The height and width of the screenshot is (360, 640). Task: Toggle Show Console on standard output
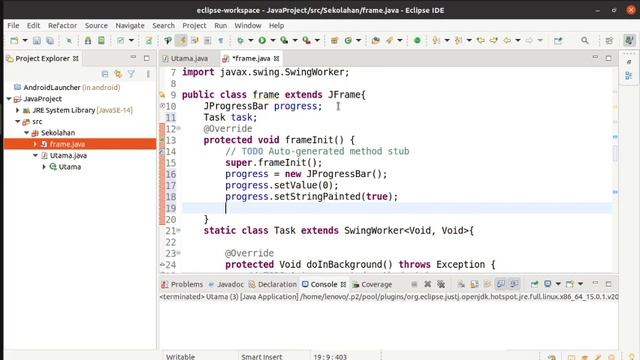pos(501,284)
